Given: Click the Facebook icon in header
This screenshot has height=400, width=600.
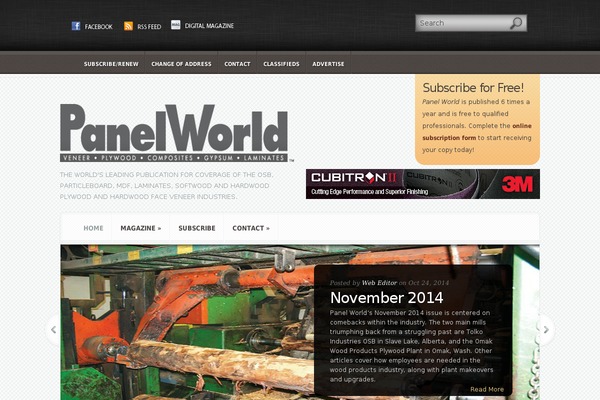Looking at the screenshot, I should [x=76, y=26].
